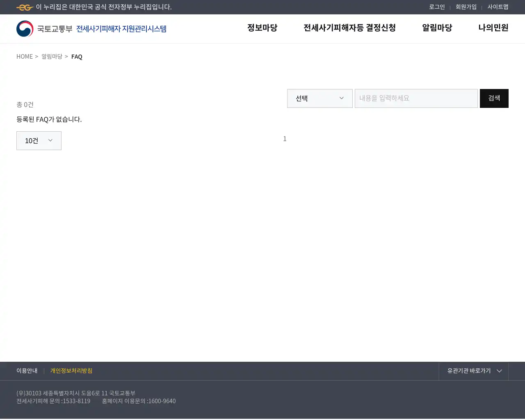
Task: Click the 국토교통부 site logo
Action: pos(44,29)
